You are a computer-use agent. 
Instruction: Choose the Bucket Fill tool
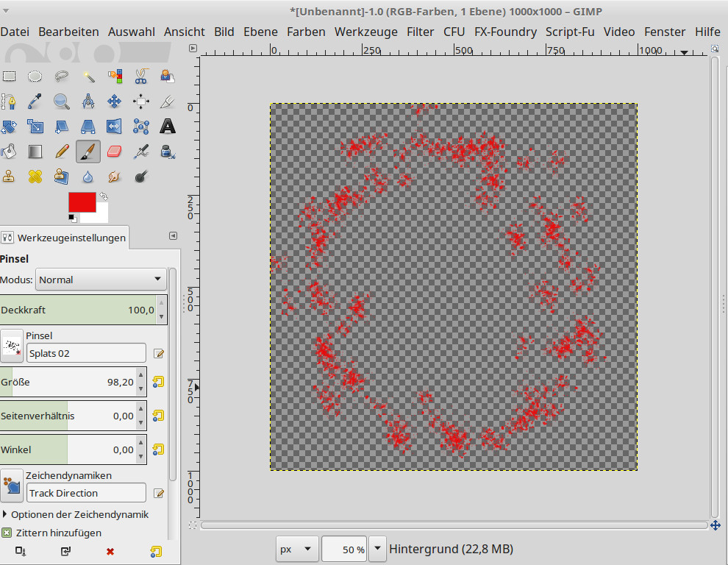9,152
